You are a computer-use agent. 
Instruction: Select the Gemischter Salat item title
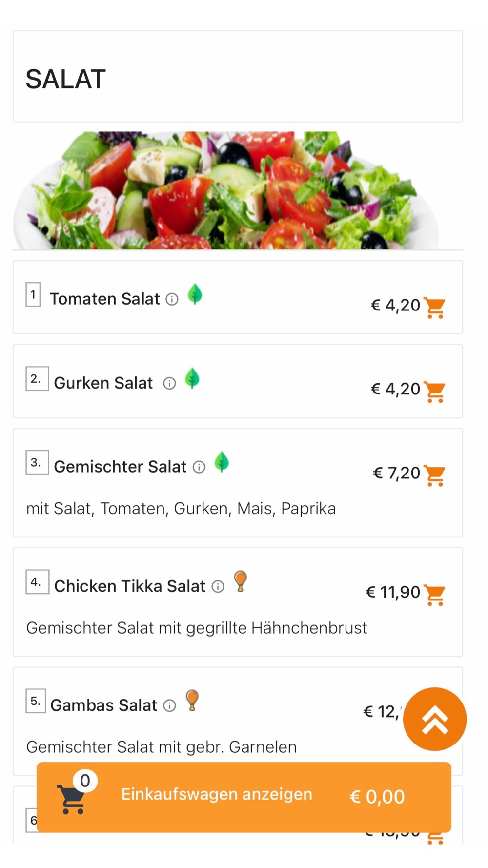(120, 467)
